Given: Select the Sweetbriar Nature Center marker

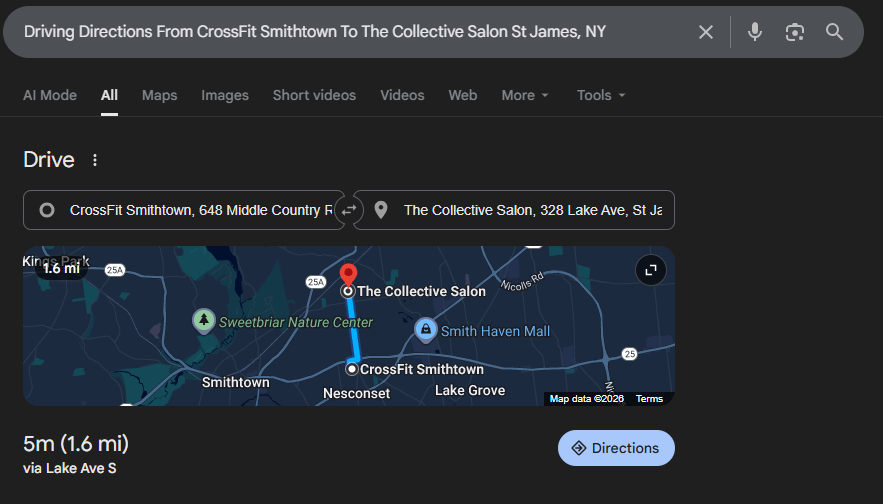Looking at the screenshot, I should pyautogui.click(x=204, y=321).
